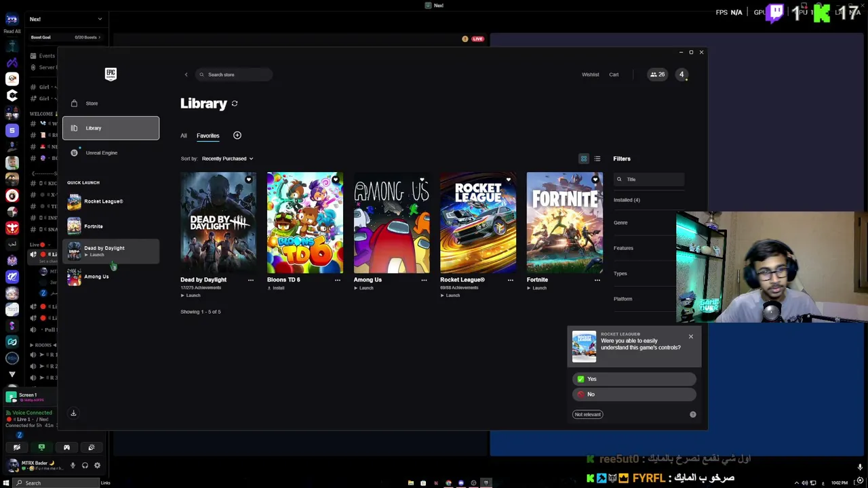Open the Windows Start menu
The image size is (868, 488).
(6, 483)
